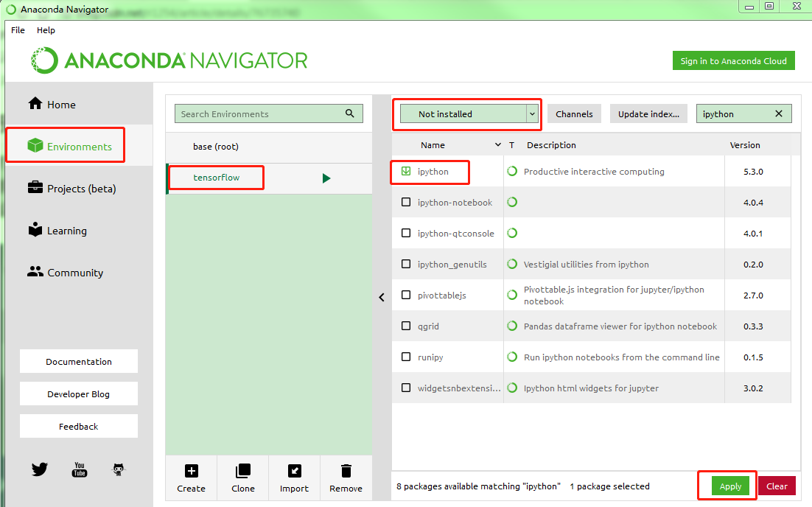
Task: Open the Documentation link button
Action: click(x=79, y=362)
